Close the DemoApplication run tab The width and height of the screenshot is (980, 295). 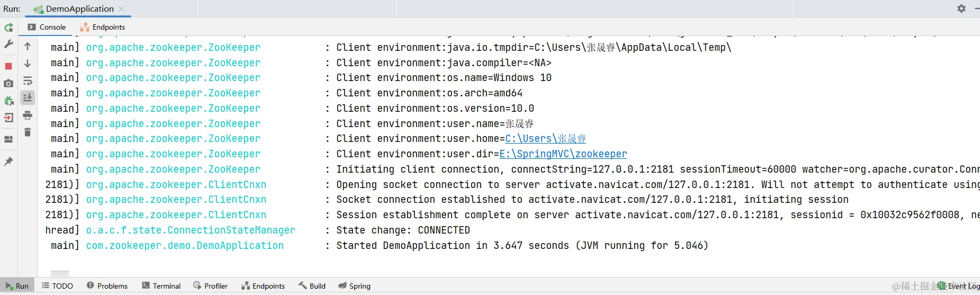pos(121,9)
